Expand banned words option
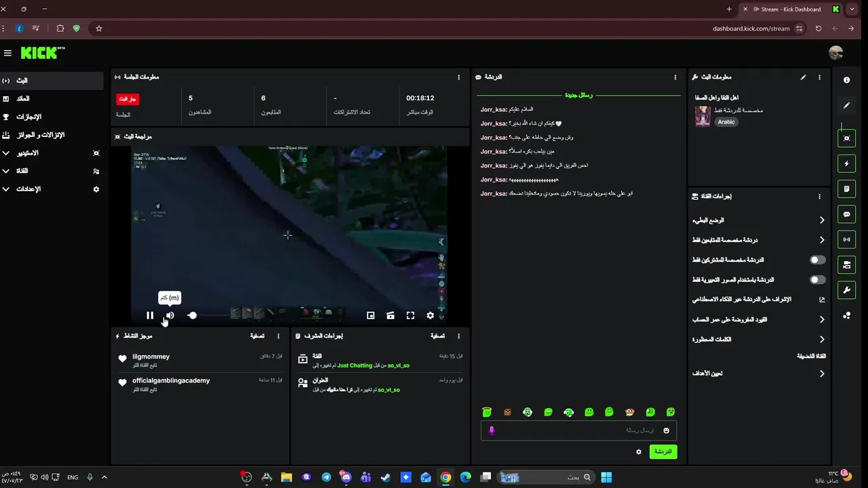This screenshot has height=488, width=868. (759, 339)
